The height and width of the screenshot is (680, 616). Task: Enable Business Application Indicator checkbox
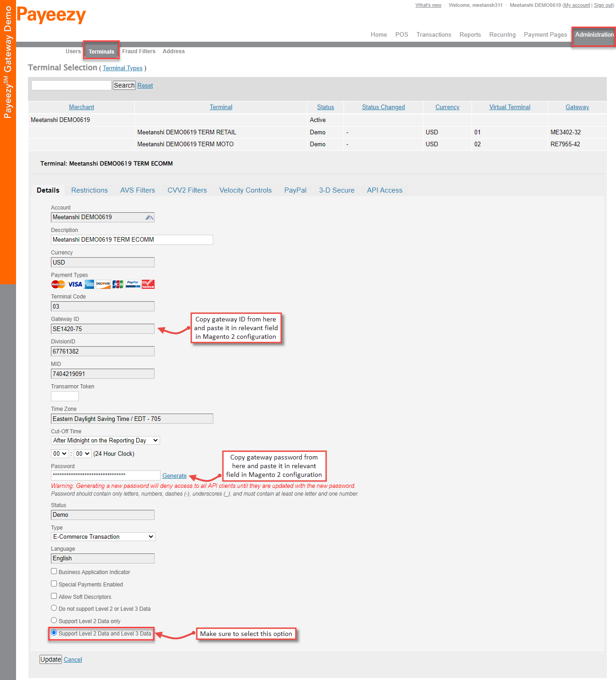[54, 571]
